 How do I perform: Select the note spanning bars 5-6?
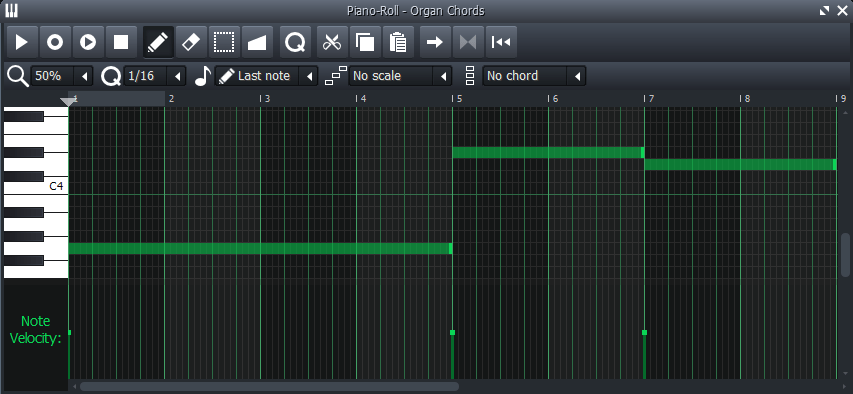point(548,152)
